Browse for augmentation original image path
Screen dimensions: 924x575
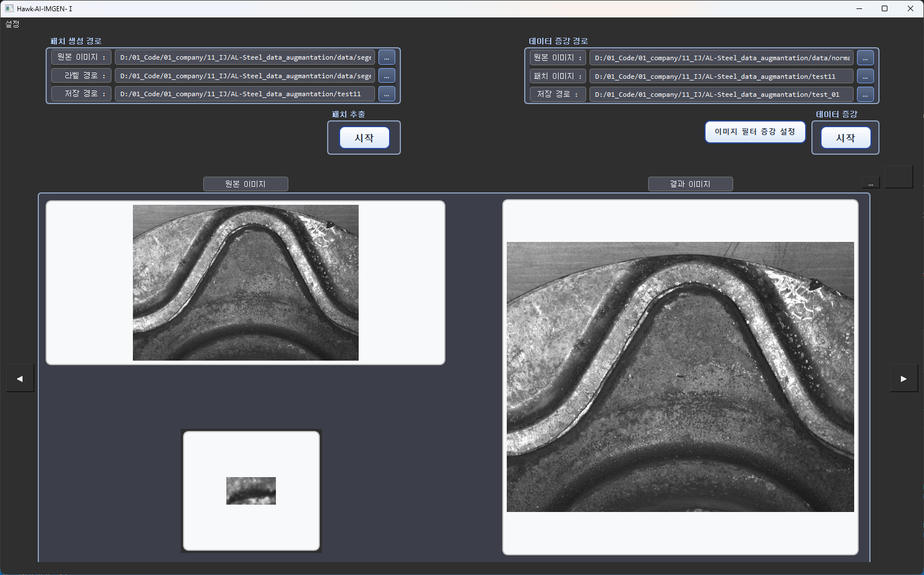865,58
